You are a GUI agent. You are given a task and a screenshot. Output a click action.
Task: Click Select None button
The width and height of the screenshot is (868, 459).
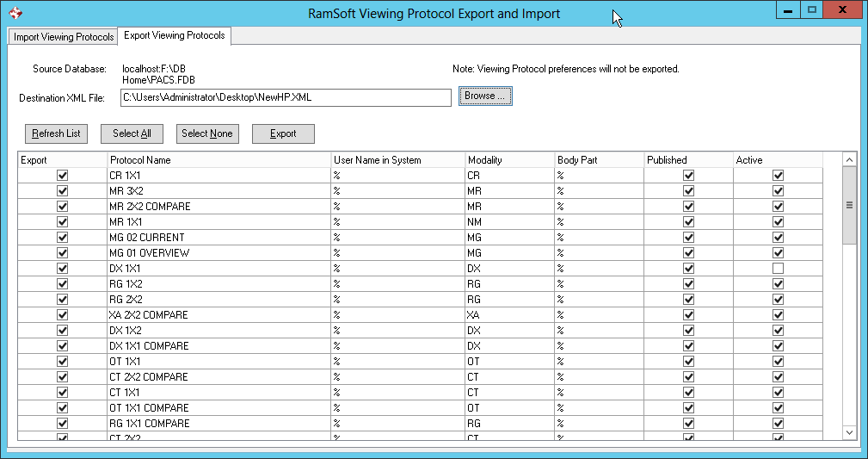[207, 133]
